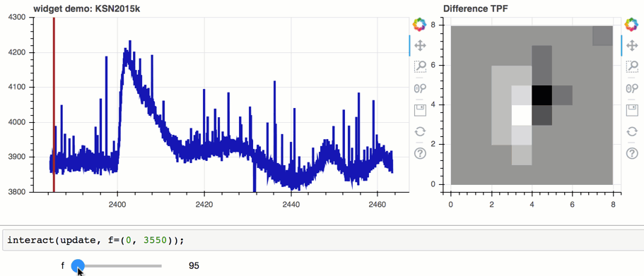The height and width of the screenshot is (276, 644).
Task: Select the Wheel Zoom tool of Difference TPF plot
Action: (x=632, y=88)
